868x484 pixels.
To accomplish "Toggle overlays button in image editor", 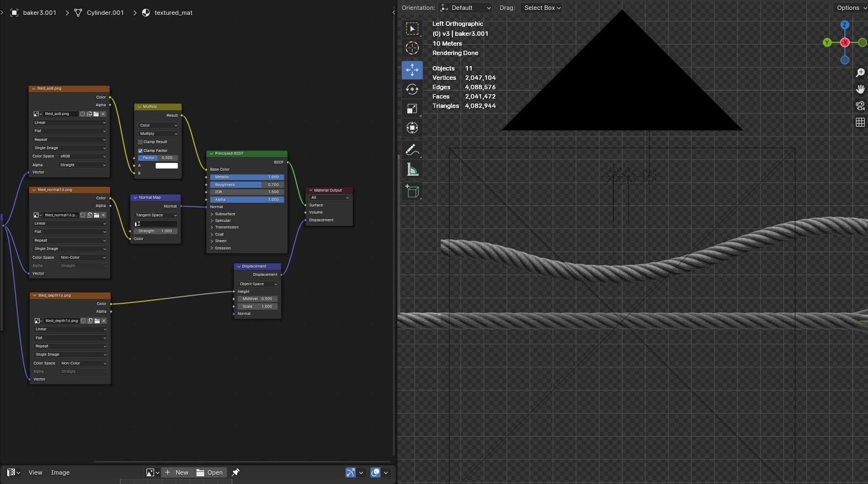I will (x=375, y=472).
